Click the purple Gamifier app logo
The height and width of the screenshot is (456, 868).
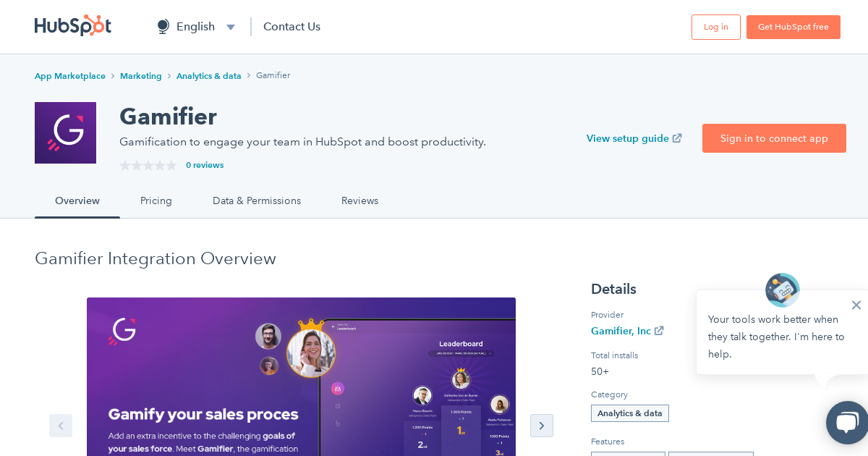click(65, 132)
